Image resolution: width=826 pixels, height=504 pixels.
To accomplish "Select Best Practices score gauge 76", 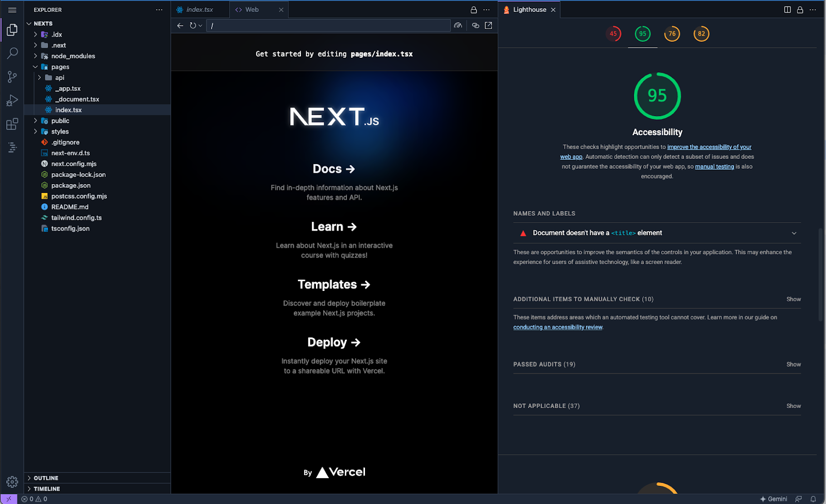I will 672,34.
